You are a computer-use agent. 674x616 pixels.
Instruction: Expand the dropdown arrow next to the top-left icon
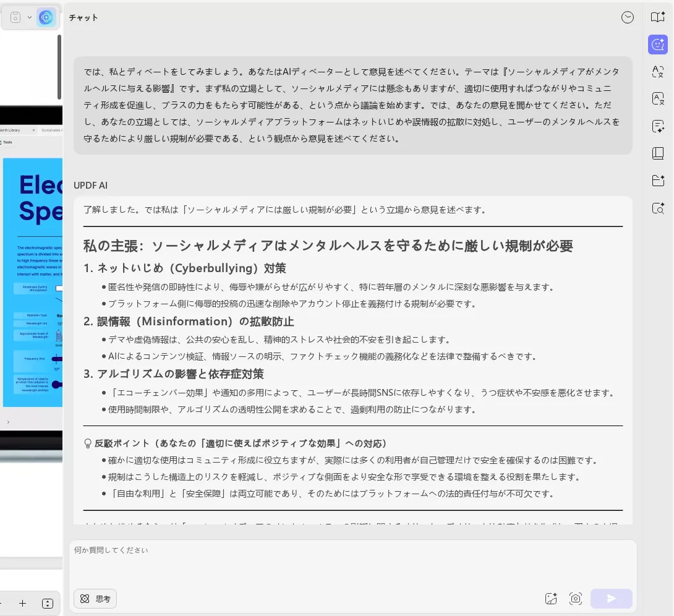pos(29,17)
